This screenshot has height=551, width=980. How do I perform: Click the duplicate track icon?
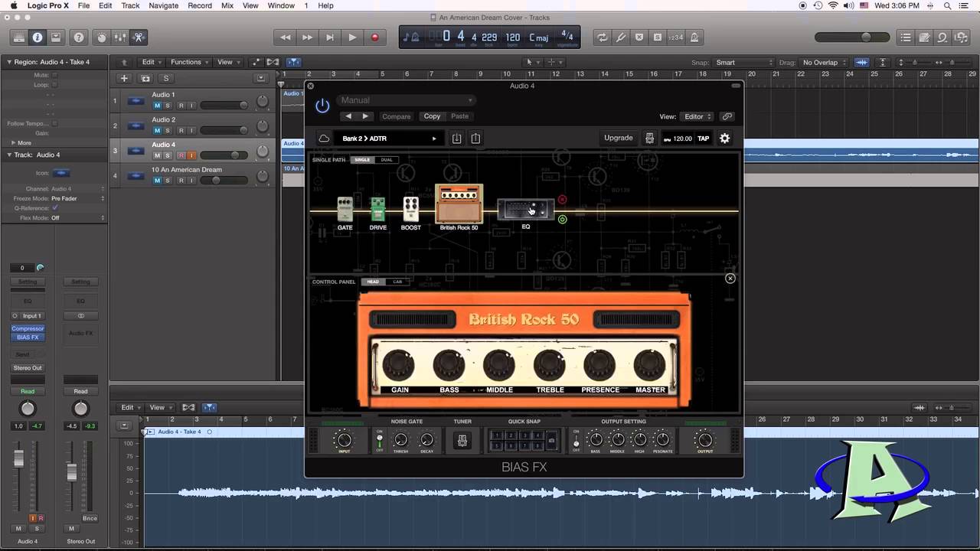tap(145, 78)
